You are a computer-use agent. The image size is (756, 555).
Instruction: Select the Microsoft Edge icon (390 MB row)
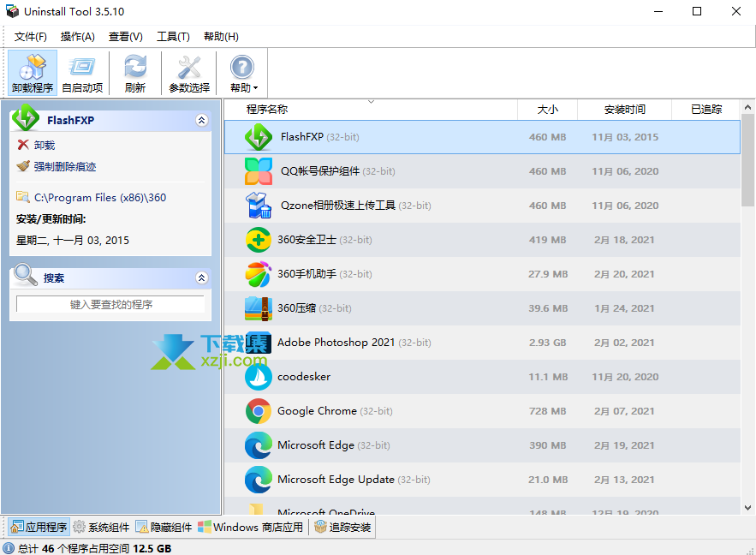(259, 445)
